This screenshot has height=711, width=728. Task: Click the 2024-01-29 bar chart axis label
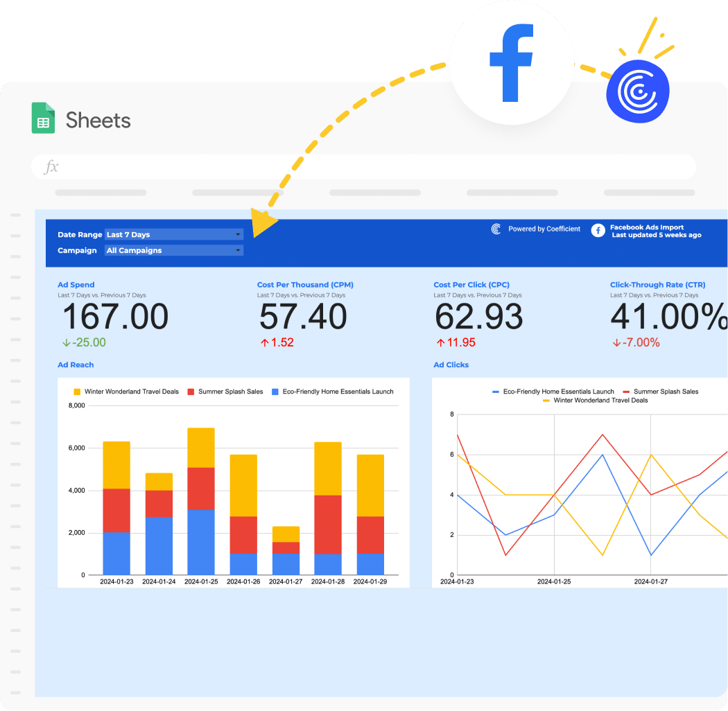(x=370, y=581)
